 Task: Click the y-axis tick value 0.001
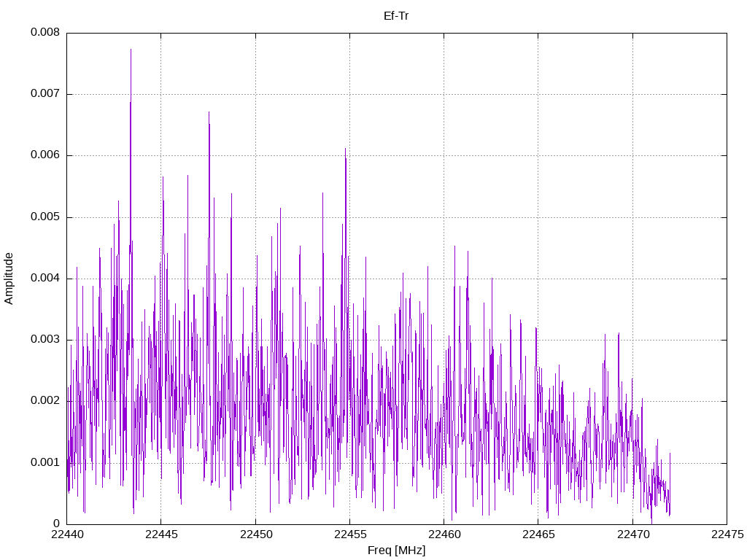click(45, 462)
